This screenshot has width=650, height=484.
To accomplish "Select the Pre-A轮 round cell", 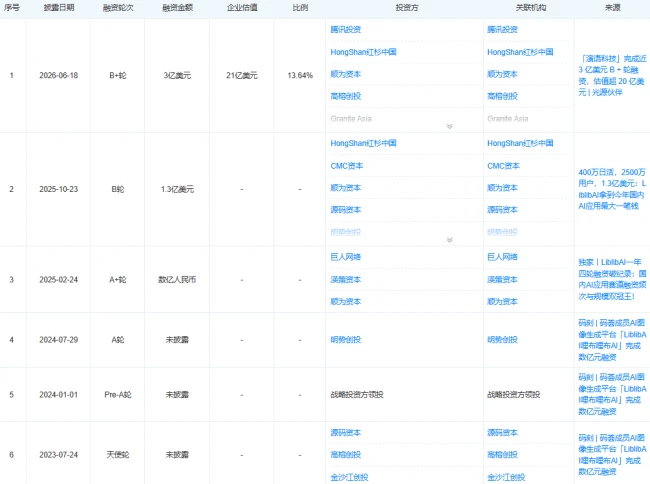I will 118,394.
